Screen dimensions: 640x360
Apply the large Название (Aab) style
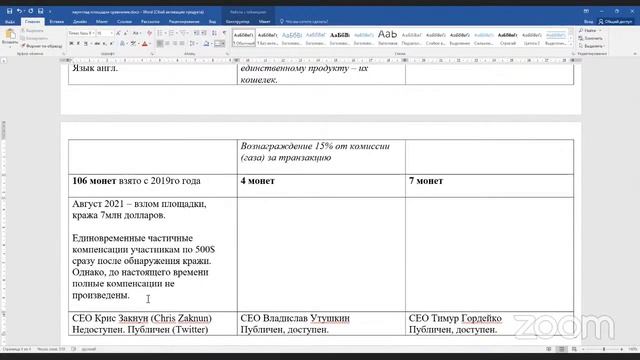(387, 38)
